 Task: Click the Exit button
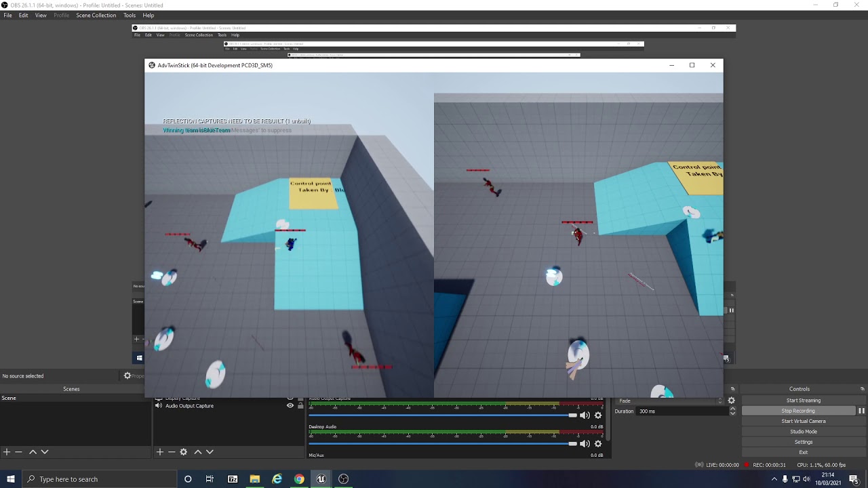[x=804, y=452]
